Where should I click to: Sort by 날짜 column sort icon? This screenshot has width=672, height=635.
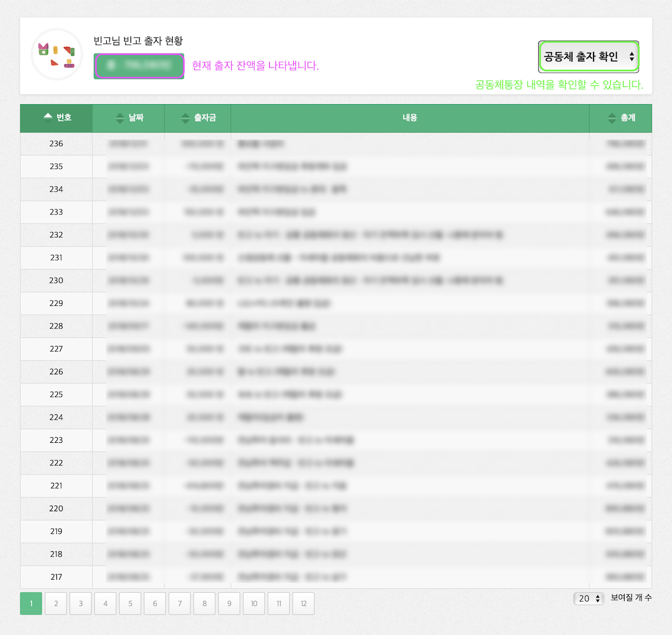120,118
